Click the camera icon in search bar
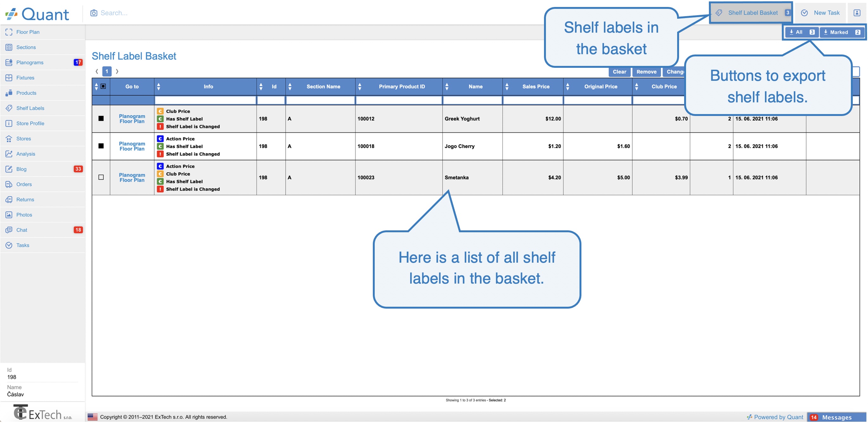The width and height of the screenshot is (868, 423). [x=94, y=13]
